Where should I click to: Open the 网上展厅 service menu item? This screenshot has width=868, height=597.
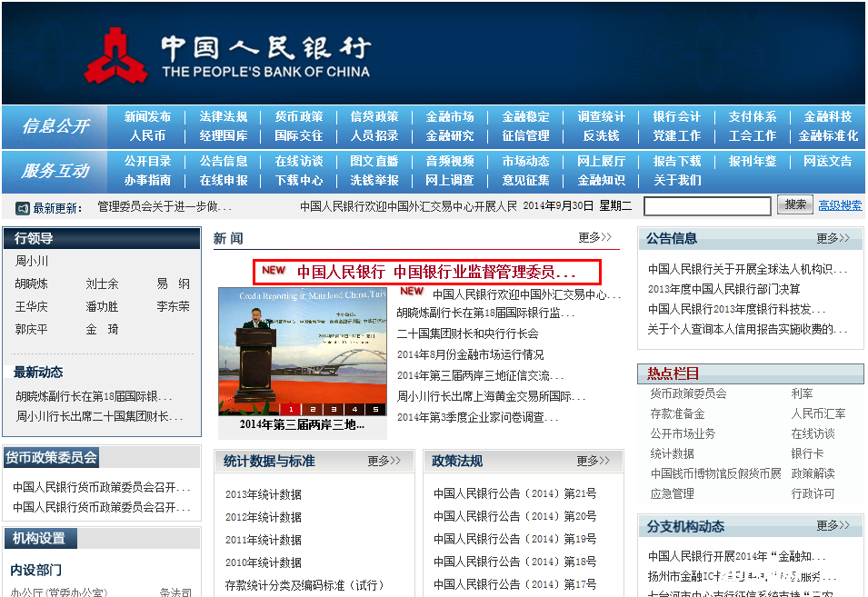(x=601, y=161)
